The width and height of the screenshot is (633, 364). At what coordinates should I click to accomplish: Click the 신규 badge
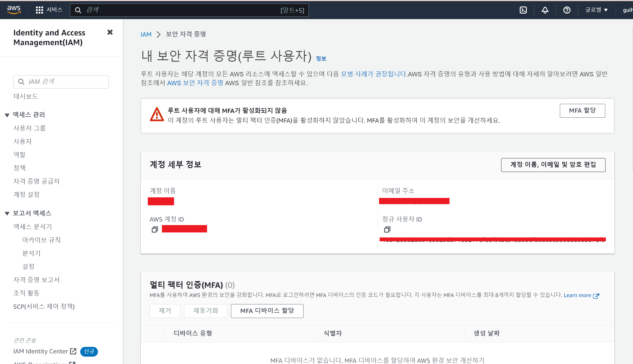coord(89,352)
